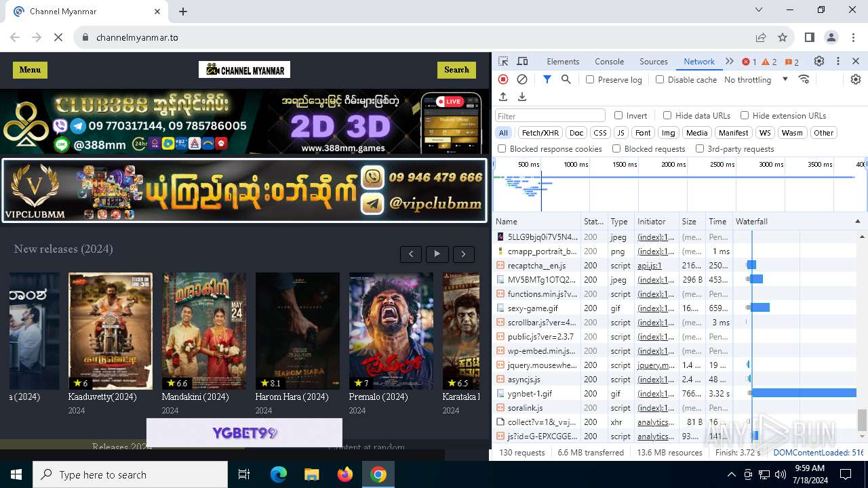The image size is (868, 488).
Task: Click the DevTools inspect element icon
Action: click(504, 61)
